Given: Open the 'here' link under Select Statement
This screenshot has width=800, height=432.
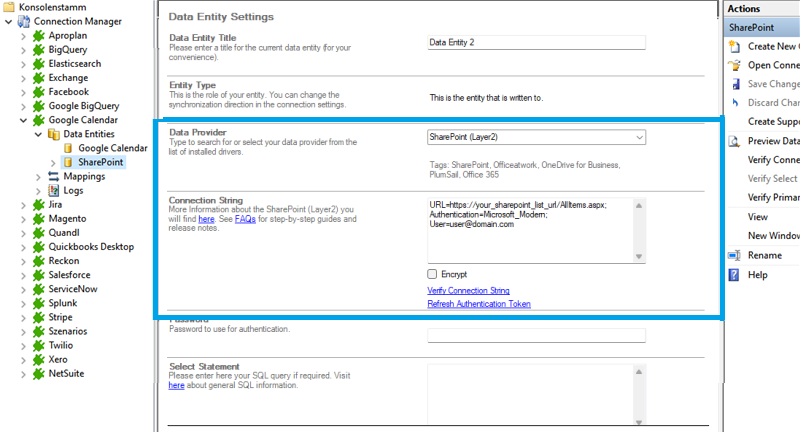Looking at the screenshot, I should click(177, 385).
